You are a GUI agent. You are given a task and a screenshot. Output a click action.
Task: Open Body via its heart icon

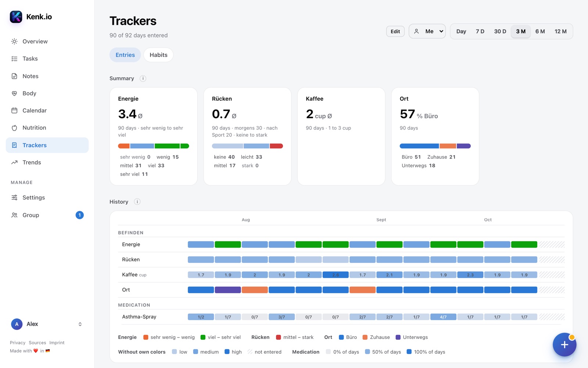[14, 93]
